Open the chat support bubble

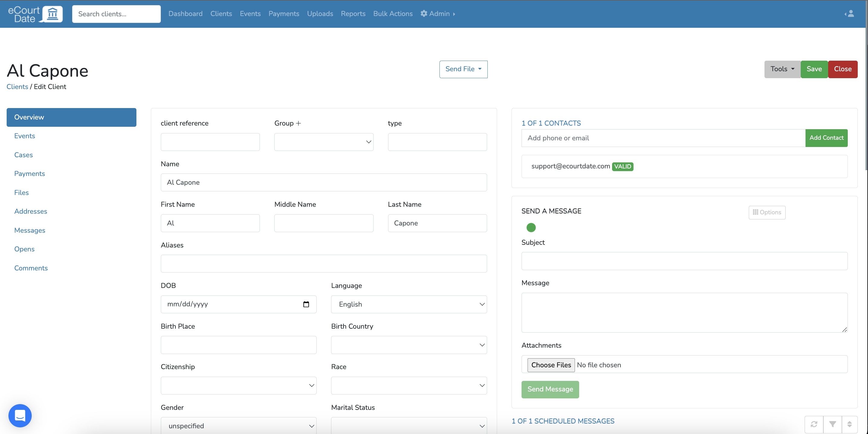tap(20, 416)
